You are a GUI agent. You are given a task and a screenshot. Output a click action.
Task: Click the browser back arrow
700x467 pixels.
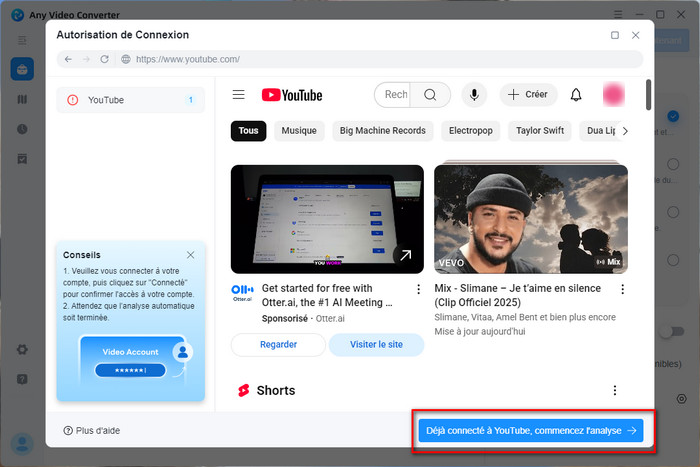pyautogui.click(x=68, y=59)
